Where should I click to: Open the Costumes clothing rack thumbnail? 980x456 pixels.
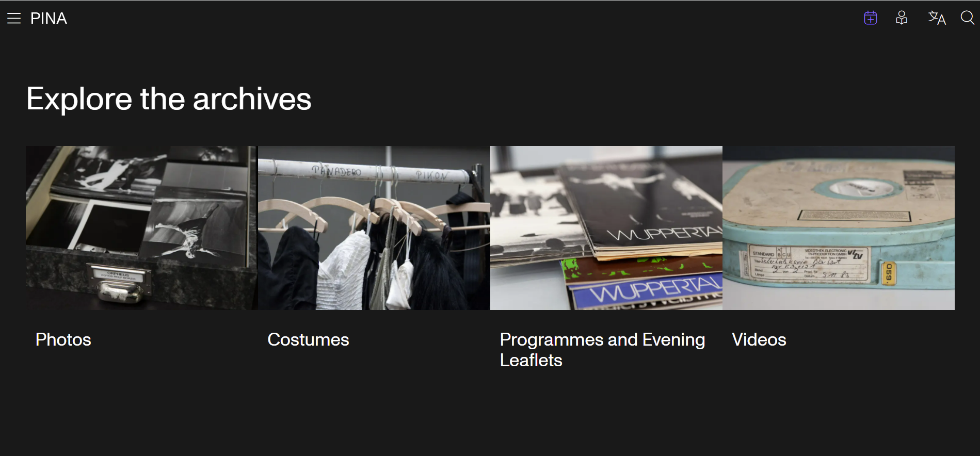pos(374,227)
